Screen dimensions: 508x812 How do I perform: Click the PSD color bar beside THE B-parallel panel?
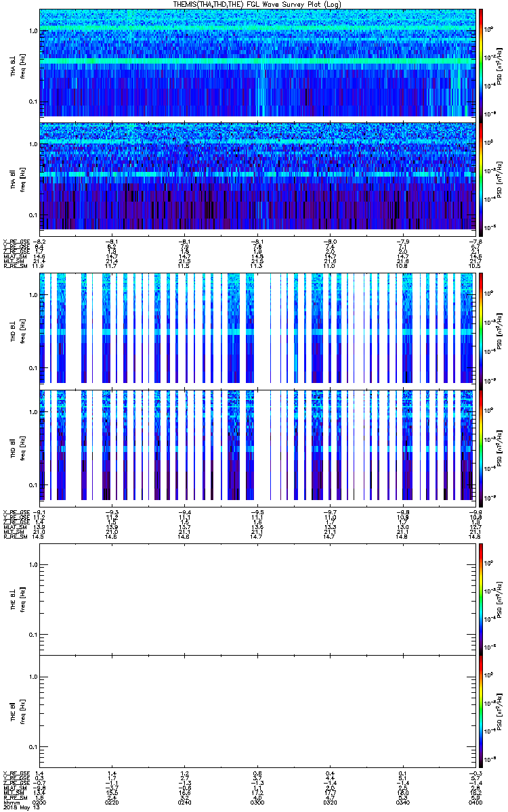tap(481, 710)
